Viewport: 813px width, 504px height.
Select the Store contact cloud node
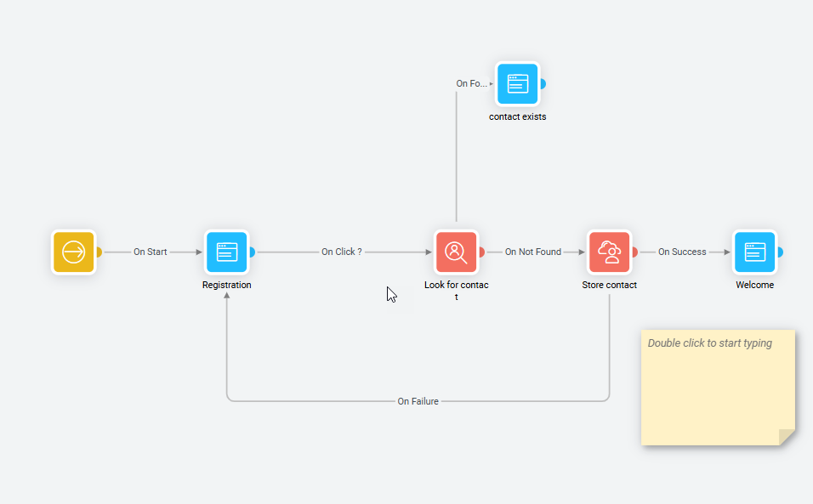point(609,252)
